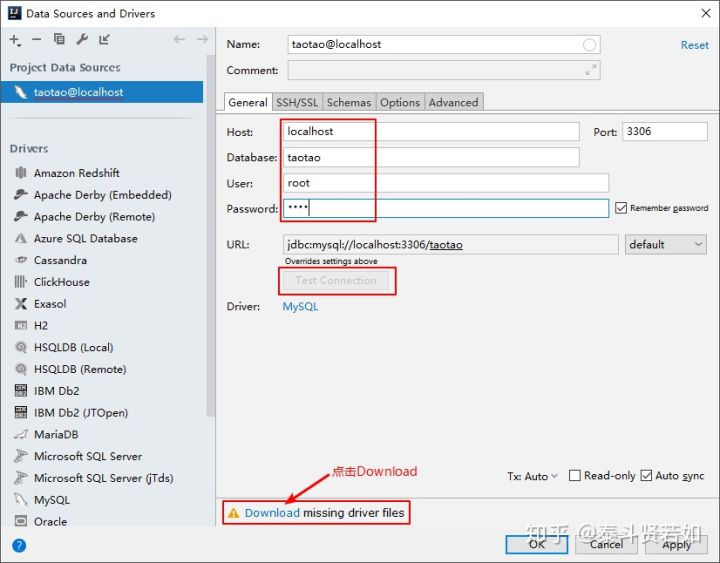This screenshot has height=563, width=720.
Task: Open Tx: Auto dropdown
Action: point(532,476)
